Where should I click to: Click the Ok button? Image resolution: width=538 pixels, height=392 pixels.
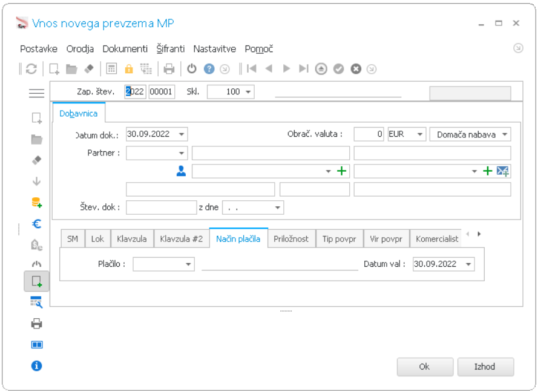pyautogui.click(x=425, y=367)
